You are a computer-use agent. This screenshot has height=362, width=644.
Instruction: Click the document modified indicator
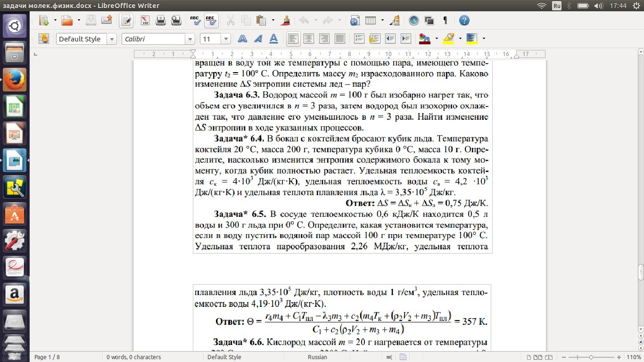[x=403, y=357]
